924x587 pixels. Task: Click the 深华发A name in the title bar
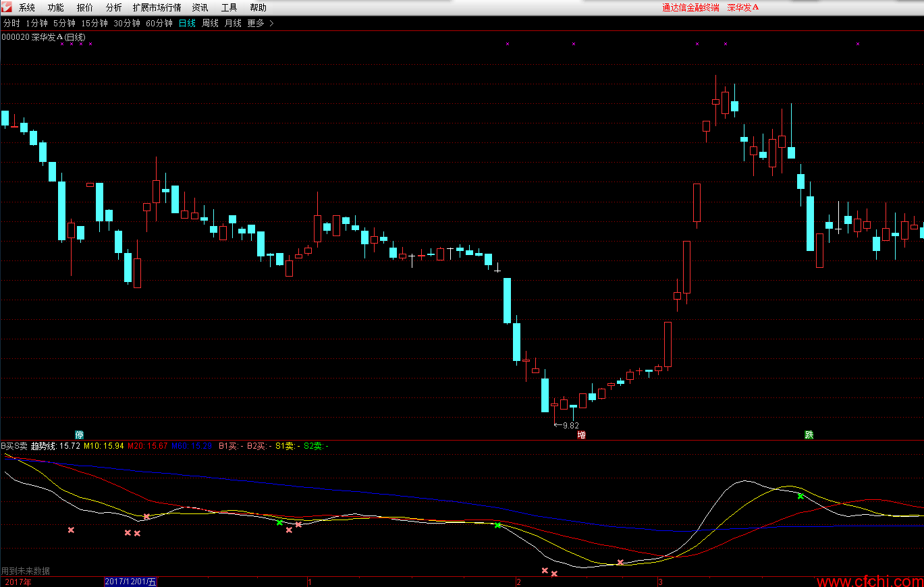(743, 8)
